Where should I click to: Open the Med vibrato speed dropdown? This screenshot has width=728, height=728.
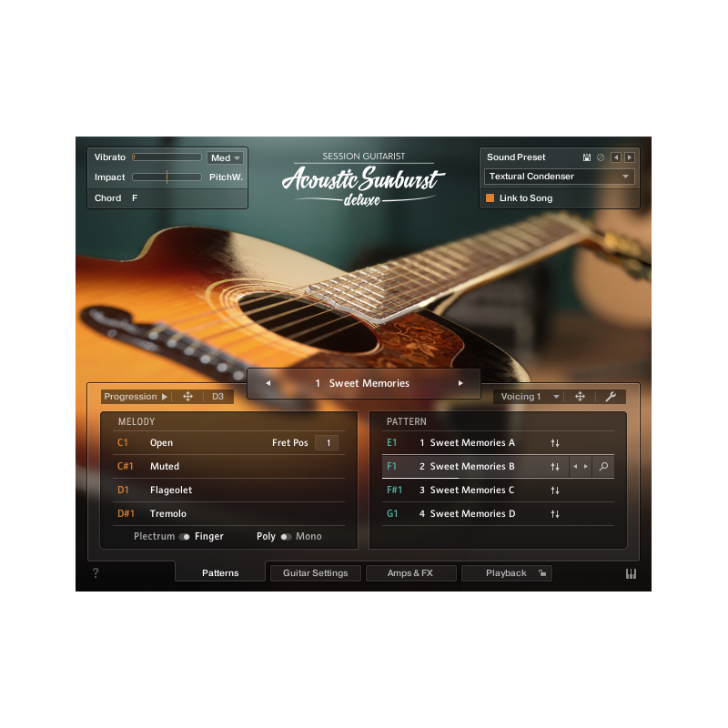pyautogui.click(x=225, y=157)
